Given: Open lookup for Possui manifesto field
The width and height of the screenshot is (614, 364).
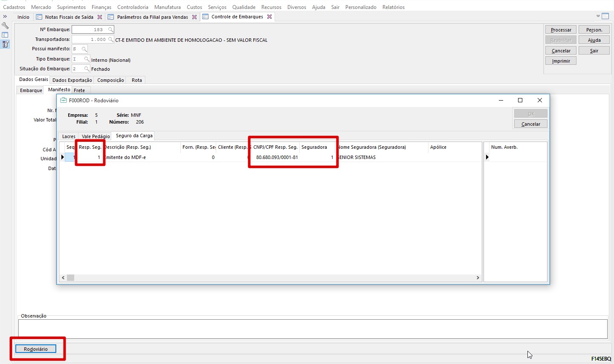Looking at the screenshot, I should tap(84, 49).
